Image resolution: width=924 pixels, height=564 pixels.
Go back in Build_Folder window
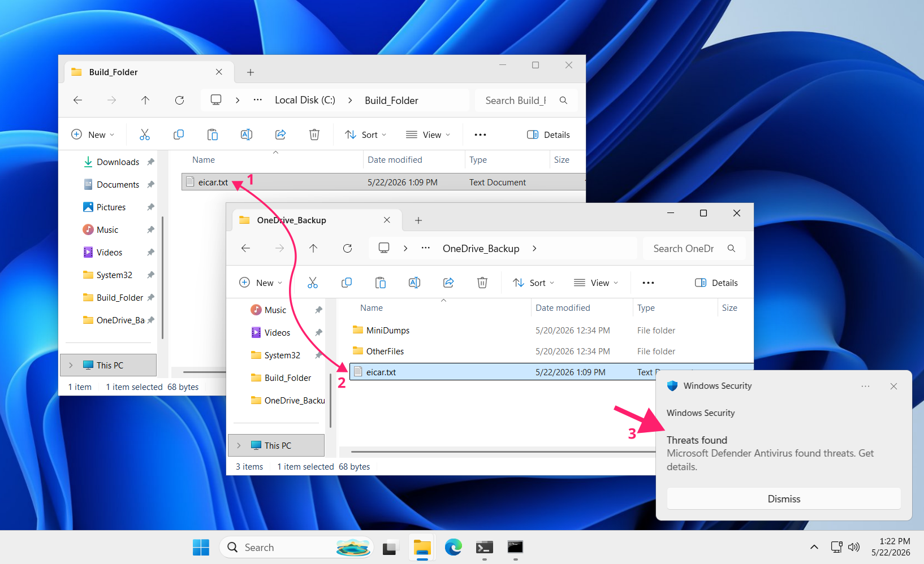pyautogui.click(x=78, y=100)
